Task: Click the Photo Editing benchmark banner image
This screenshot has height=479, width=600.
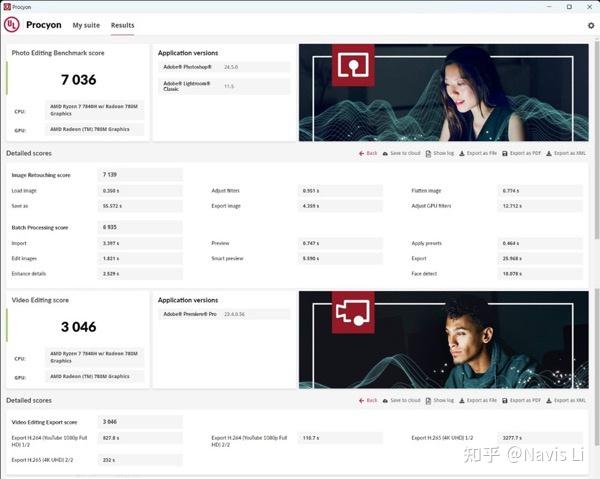Action: (x=443, y=93)
